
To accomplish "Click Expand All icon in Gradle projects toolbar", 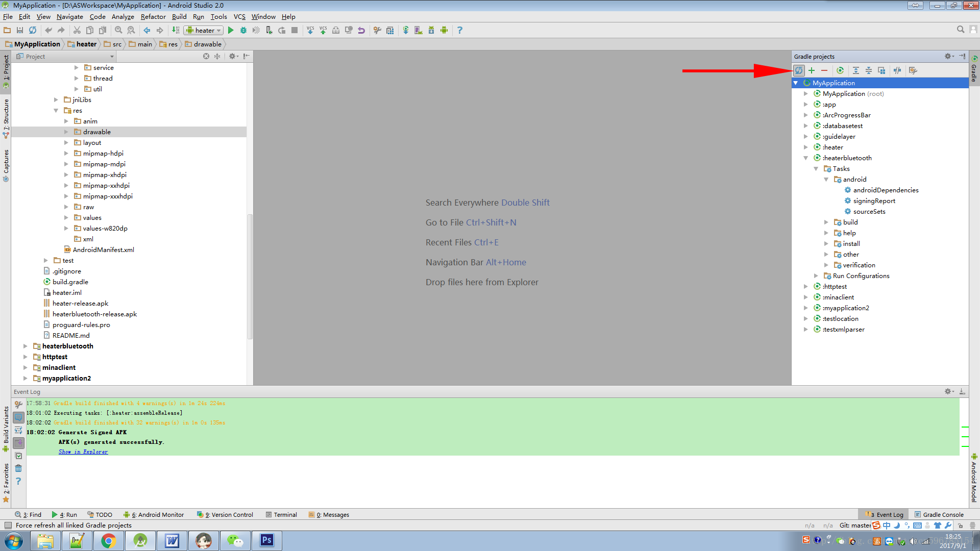I will [x=856, y=70].
